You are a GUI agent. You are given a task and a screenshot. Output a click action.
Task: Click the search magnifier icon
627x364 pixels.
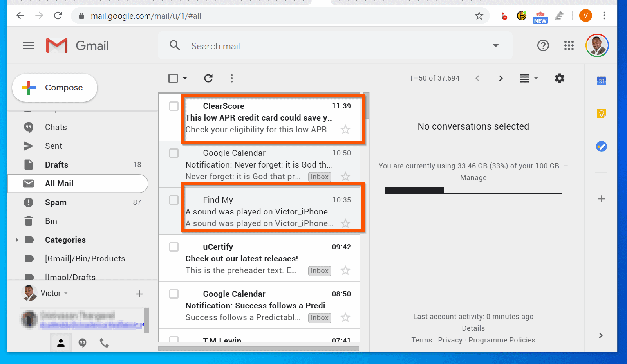coord(175,46)
